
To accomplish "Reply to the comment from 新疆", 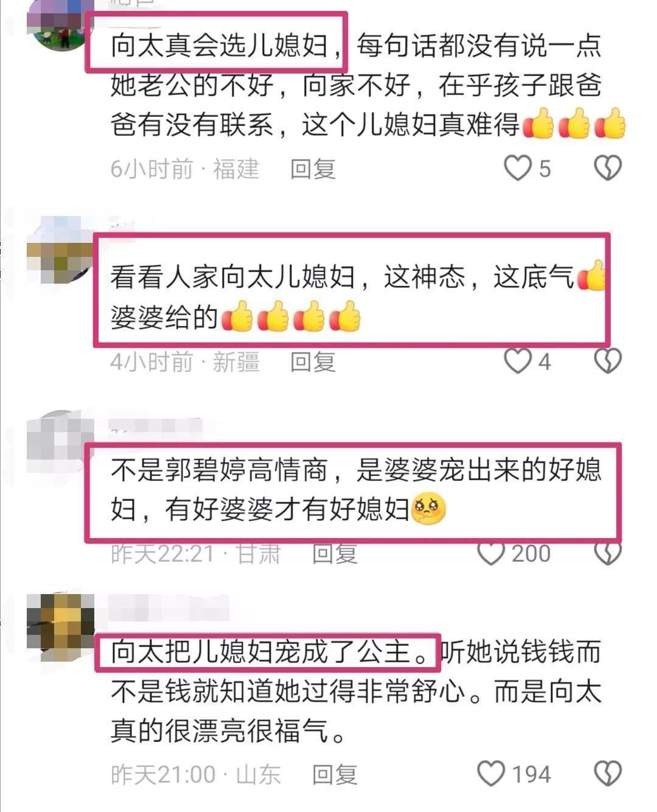I will point(313,362).
